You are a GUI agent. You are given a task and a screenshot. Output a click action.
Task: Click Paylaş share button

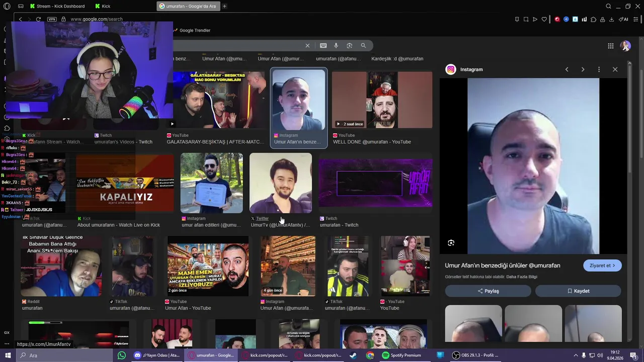[488, 291]
